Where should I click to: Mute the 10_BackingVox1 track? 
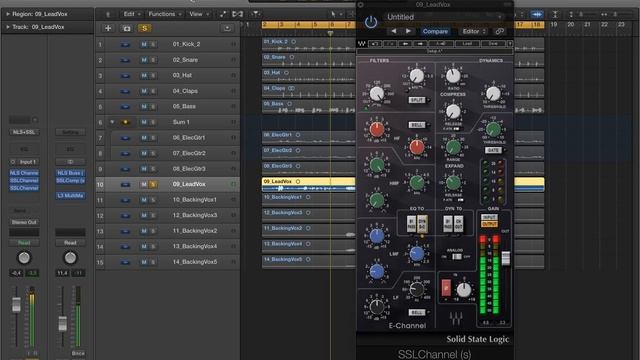144,200
